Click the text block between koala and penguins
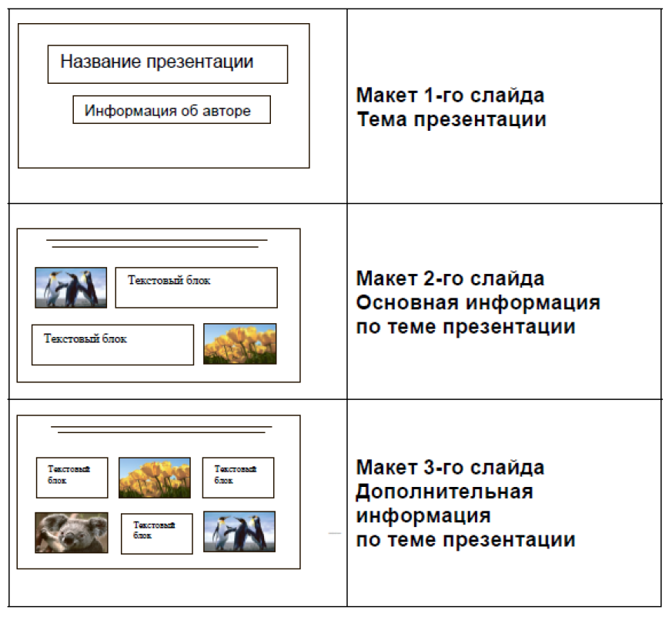The width and height of the screenshot is (672, 620). 157,534
